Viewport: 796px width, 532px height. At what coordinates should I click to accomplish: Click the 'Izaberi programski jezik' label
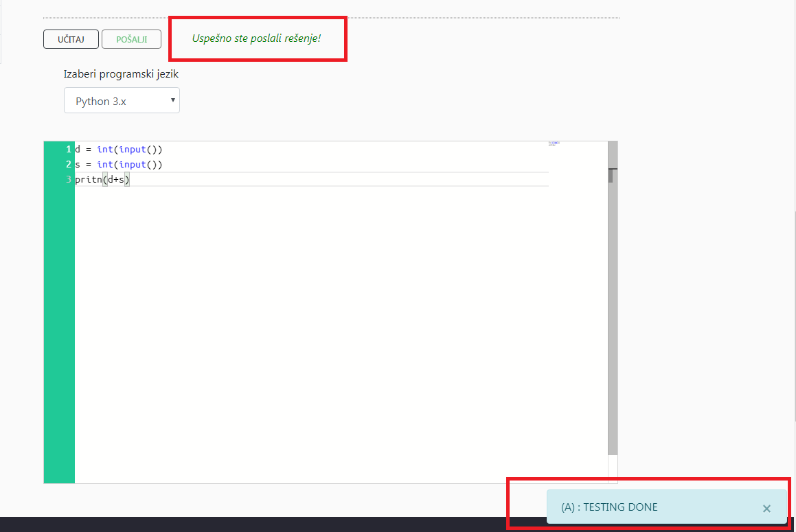(x=121, y=74)
